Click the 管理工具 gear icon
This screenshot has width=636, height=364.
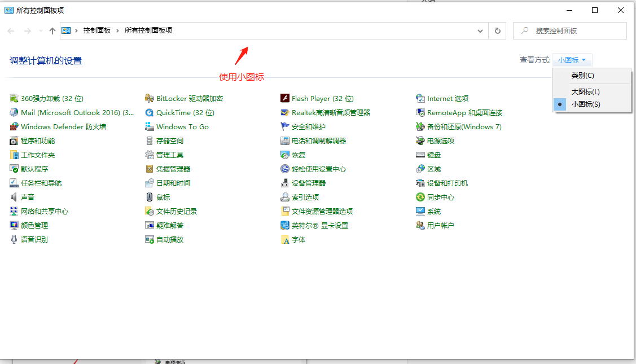pos(149,155)
